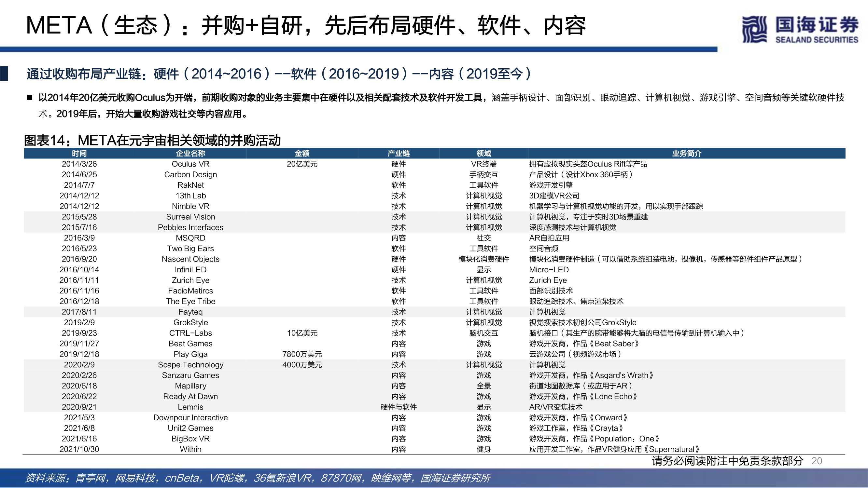Select the Nimble VR cell
The height and width of the screenshot is (488, 868).
pos(190,206)
